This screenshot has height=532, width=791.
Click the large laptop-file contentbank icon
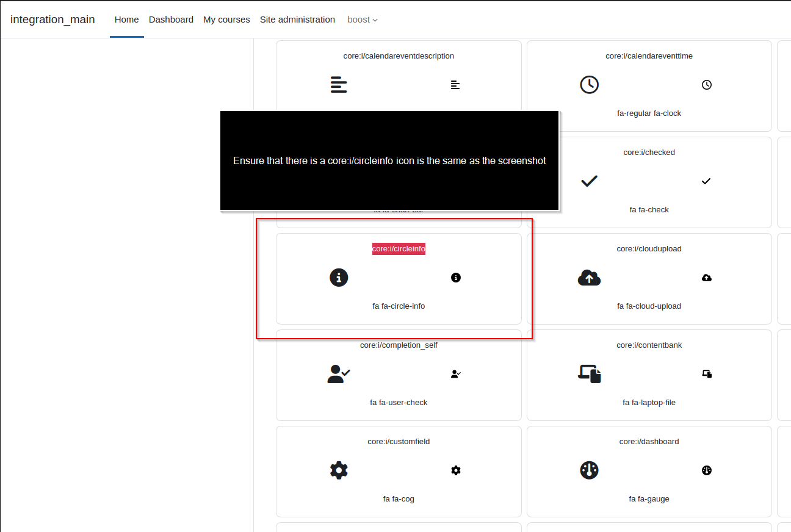click(590, 373)
